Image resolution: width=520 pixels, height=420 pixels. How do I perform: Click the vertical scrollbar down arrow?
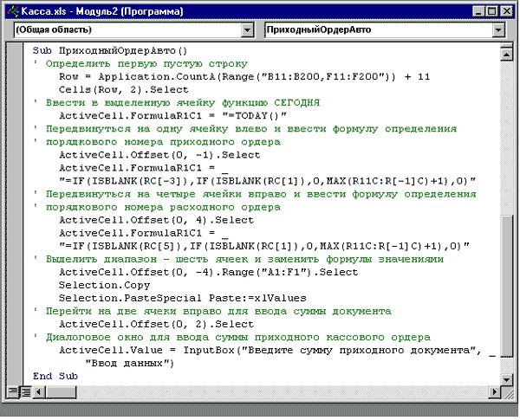(x=506, y=379)
